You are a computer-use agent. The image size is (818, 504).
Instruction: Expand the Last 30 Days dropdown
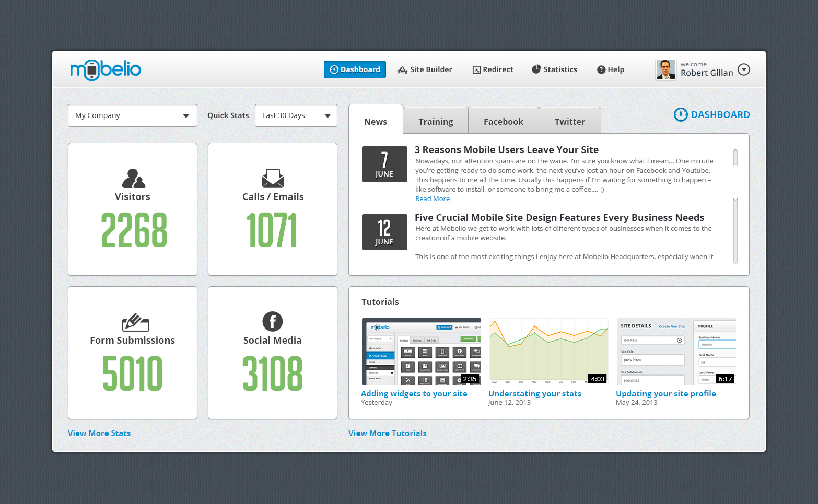tap(296, 115)
